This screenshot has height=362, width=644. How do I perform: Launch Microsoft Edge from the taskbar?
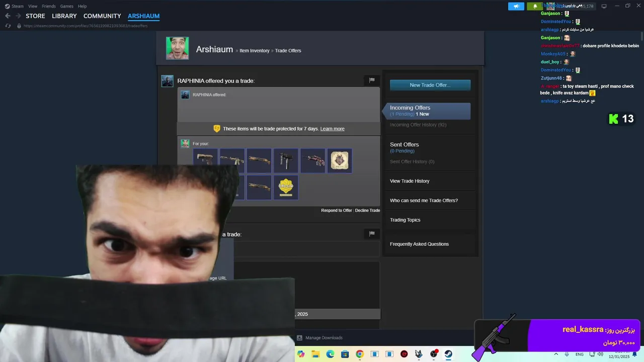[x=330, y=354]
